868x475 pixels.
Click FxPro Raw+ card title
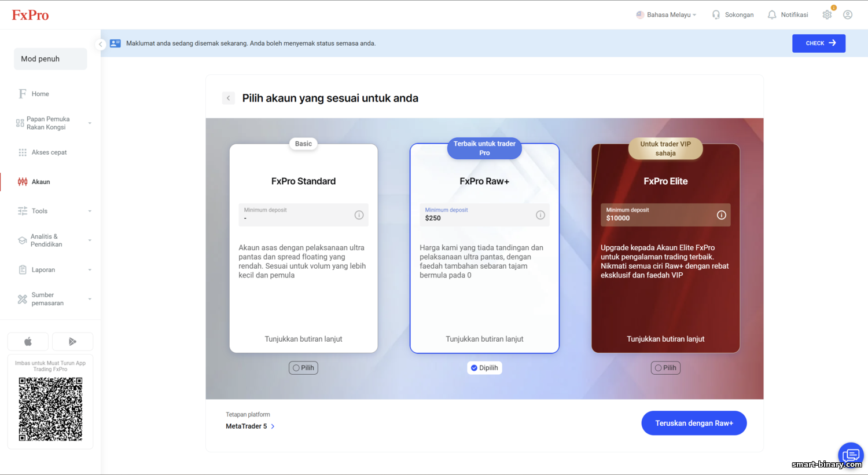[484, 181]
